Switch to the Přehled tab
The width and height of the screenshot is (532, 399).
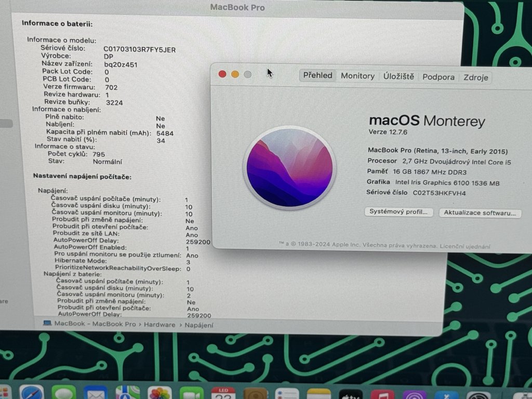[317, 75]
